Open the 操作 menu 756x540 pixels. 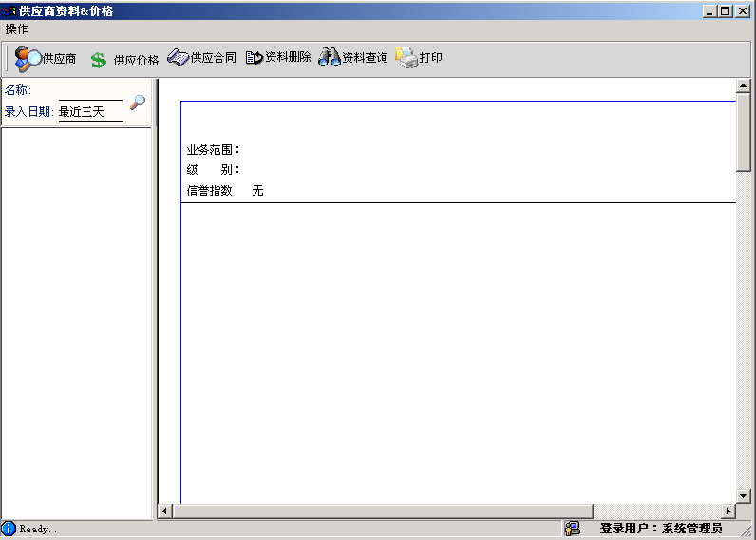click(16, 28)
